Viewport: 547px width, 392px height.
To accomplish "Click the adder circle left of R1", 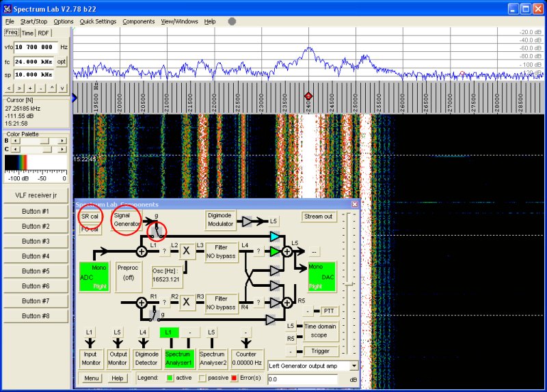I will click(142, 303).
